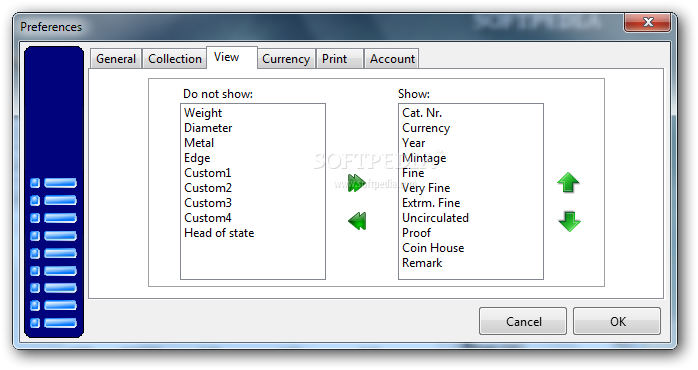Go to the Currency tab
The height and width of the screenshot is (370, 698).
coord(286,59)
